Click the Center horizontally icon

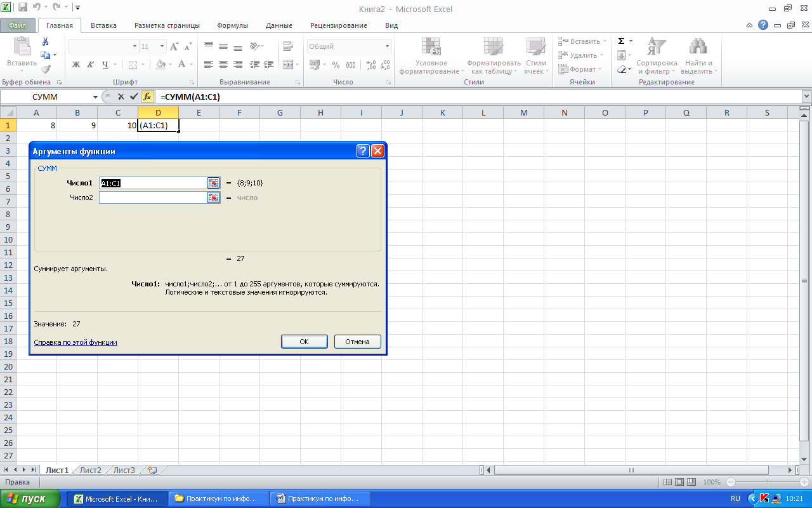[223, 64]
